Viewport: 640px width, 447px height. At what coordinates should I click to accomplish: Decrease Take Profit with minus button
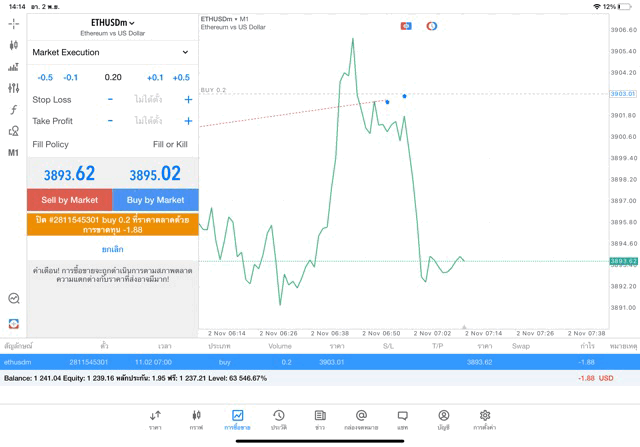coord(110,121)
